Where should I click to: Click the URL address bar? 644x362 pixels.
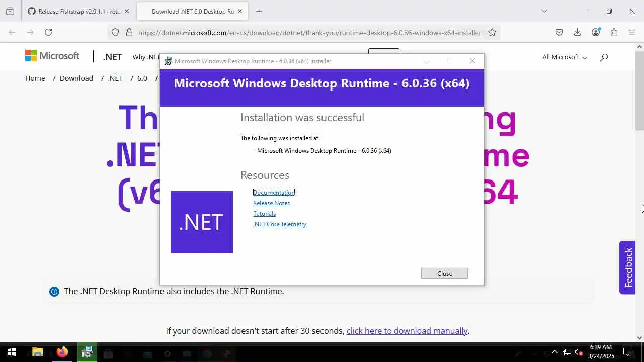coord(309,32)
